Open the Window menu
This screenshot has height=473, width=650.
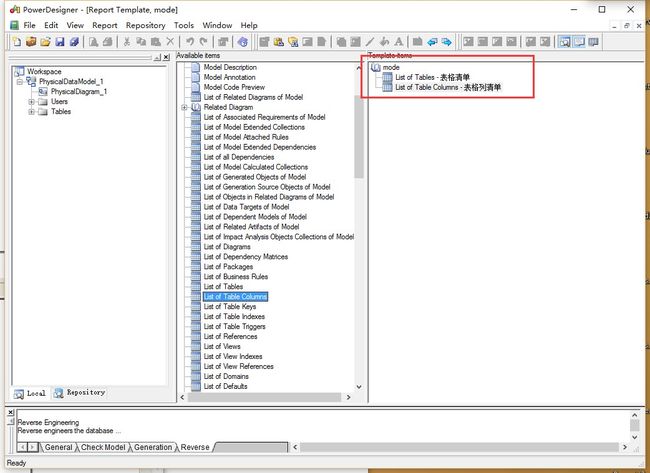217,25
